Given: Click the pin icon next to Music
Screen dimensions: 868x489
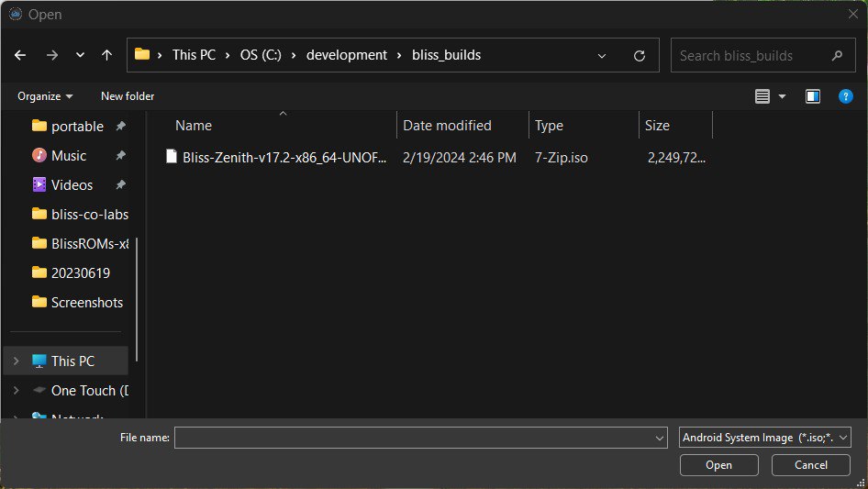Looking at the screenshot, I should [x=120, y=156].
